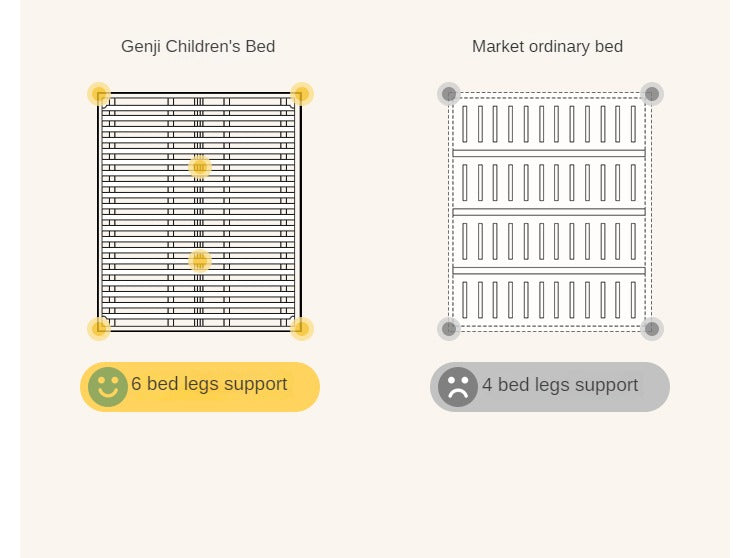The image size is (750, 558).
Task: Click the bottom-right yellow leg marker on Genji bed
Action: pos(302,328)
